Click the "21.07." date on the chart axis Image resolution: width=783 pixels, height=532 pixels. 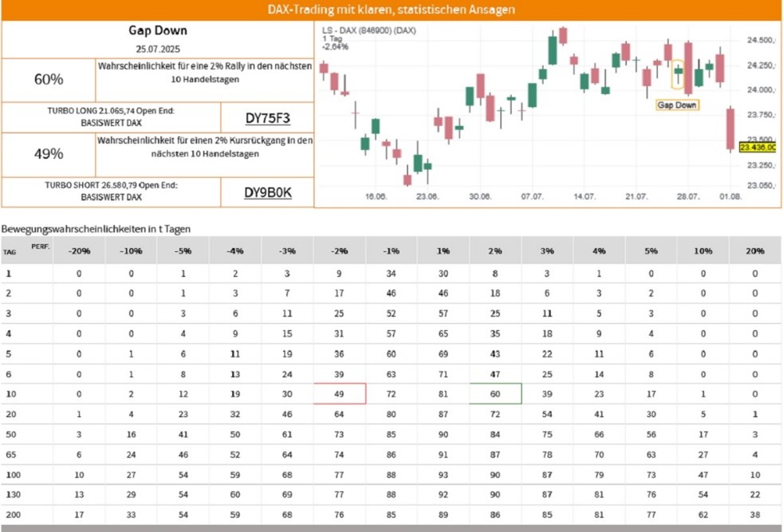click(x=636, y=197)
